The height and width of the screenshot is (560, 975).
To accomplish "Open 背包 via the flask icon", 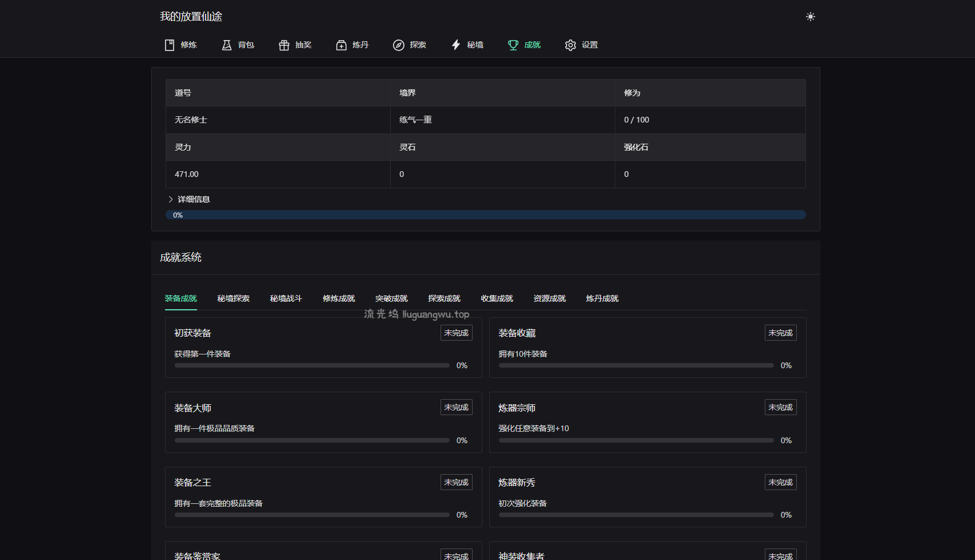I will (227, 45).
